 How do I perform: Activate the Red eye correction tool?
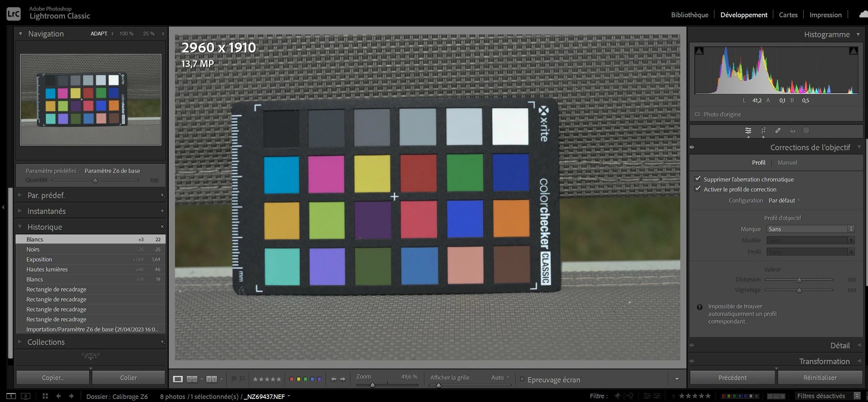click(x=793, y=131)
